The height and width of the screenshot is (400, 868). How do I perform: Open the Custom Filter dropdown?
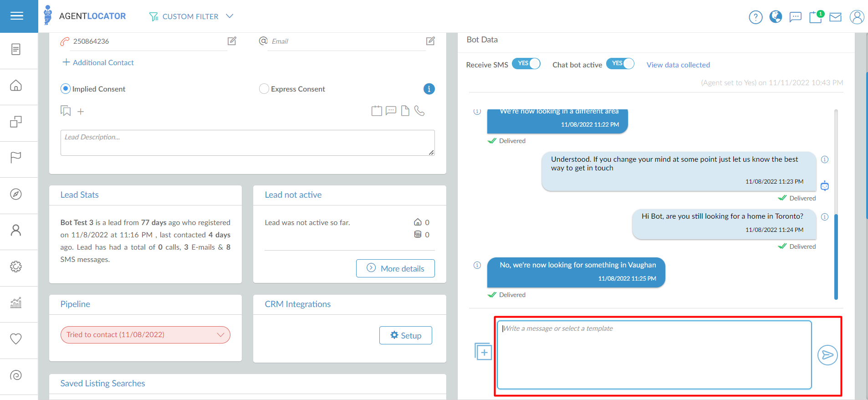coord(191,16)
